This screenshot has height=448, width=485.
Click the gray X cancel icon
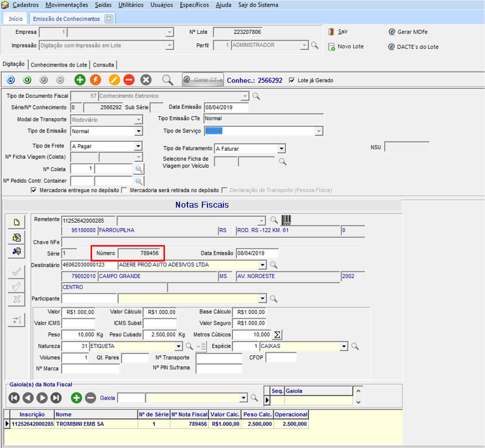[x=146, y=80]
